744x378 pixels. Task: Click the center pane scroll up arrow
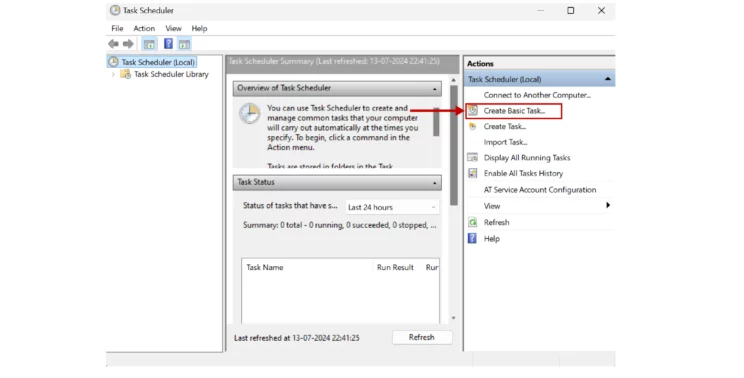454,80
